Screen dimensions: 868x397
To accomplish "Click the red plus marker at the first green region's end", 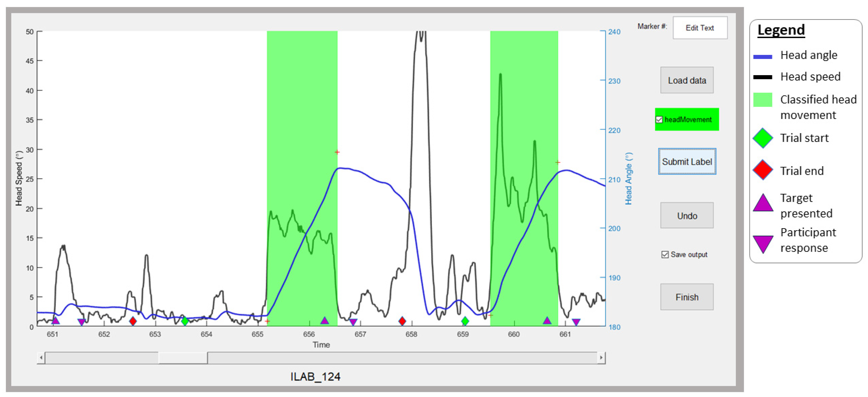I will coord(337,152).
